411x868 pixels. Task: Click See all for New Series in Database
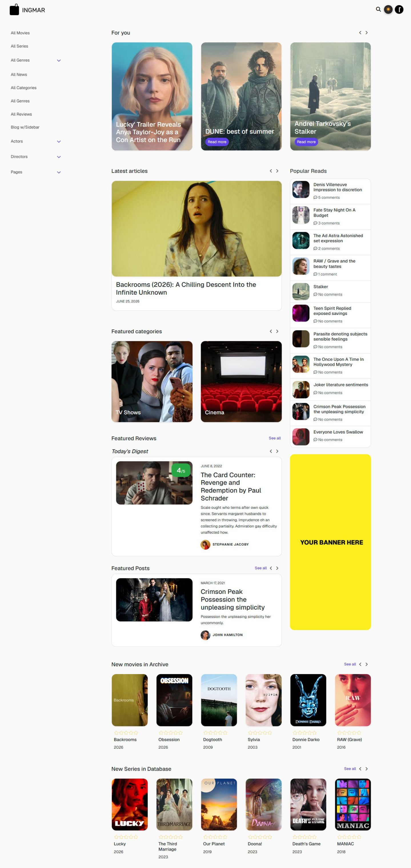click(350, 769)
